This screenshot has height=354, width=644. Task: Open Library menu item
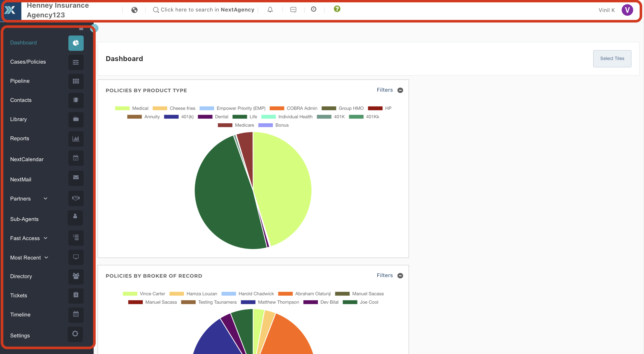[18, 119]
